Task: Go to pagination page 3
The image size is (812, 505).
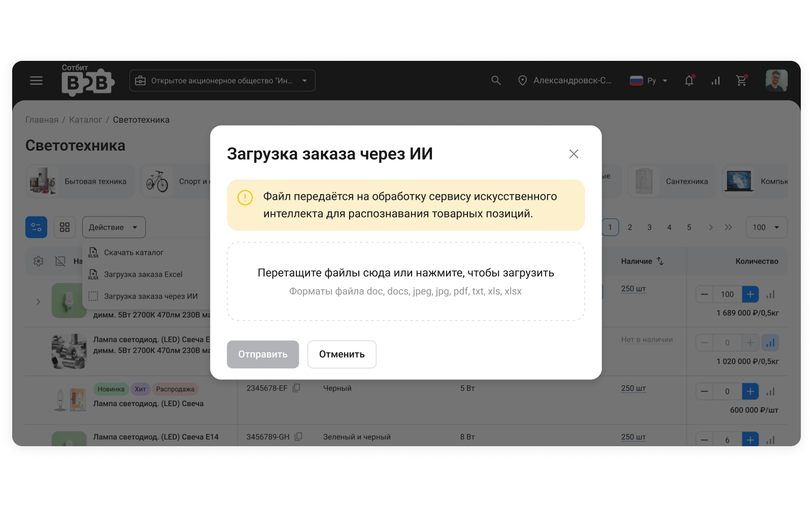Action: 650,227
